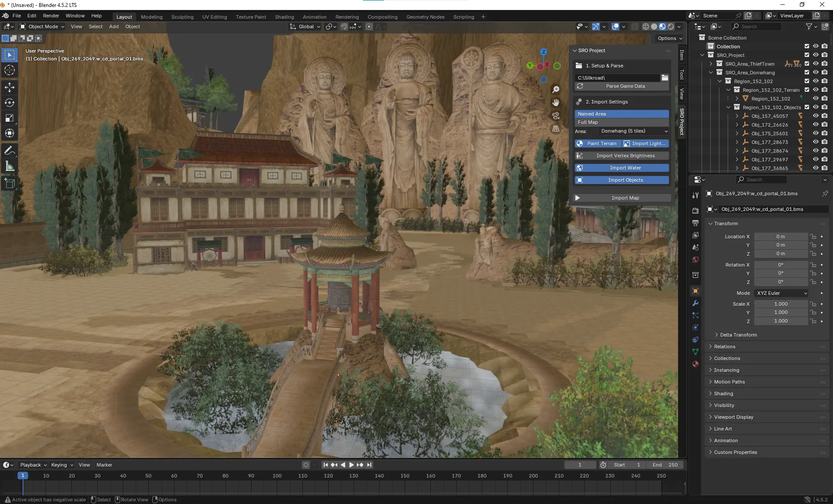
Task: Switch to the Shading workspace tab
Action: tap(284, 17)
